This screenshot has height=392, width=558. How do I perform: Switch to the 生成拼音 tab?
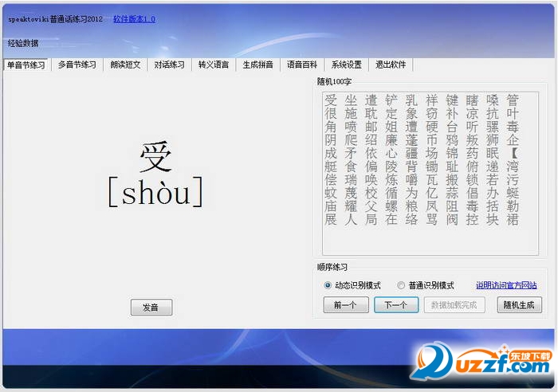tap(258, 65)
